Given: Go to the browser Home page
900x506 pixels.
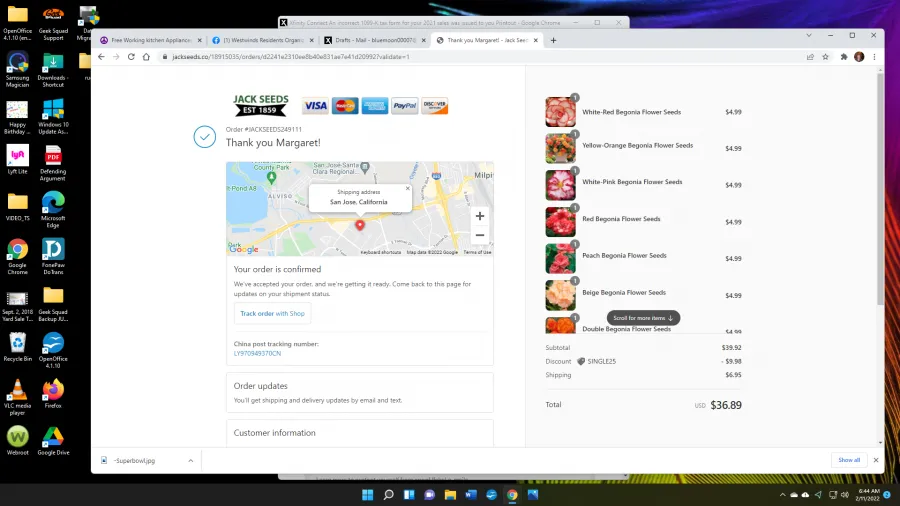Looking at the screenshot, I should 146,57.
